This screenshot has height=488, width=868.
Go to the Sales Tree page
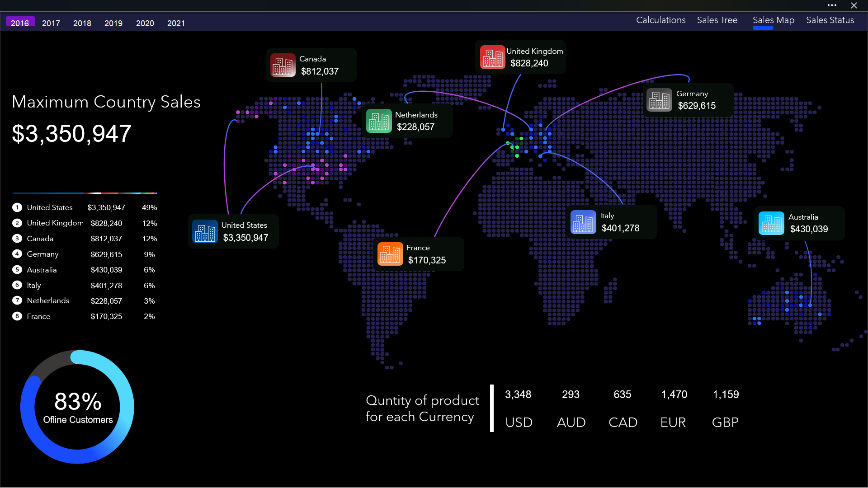point(717,20)
